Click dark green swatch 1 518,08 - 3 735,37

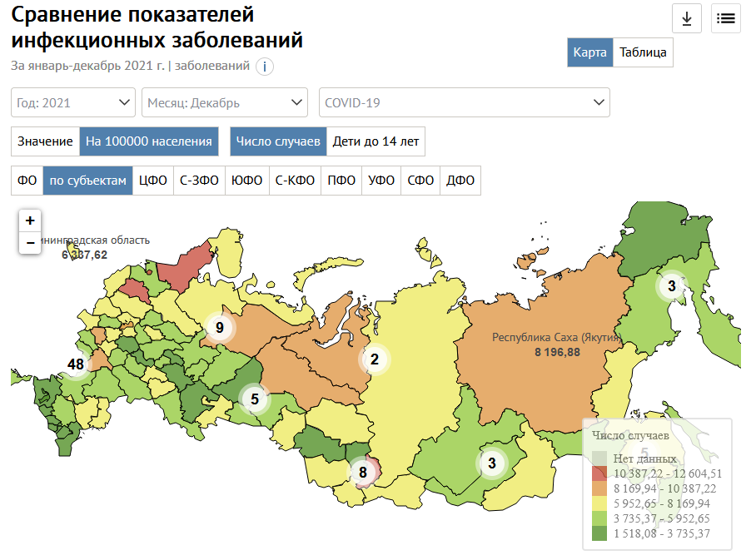[599, 533]
